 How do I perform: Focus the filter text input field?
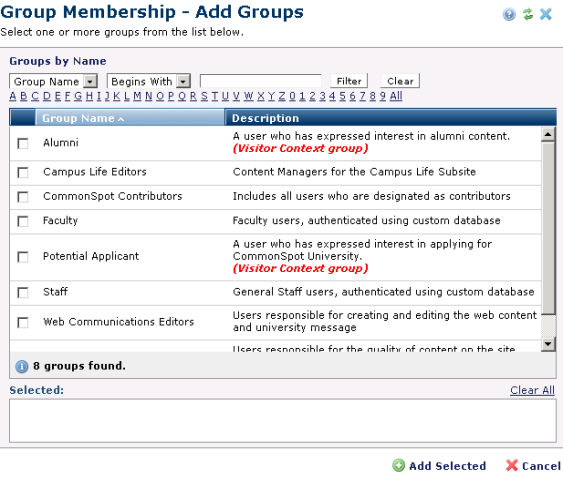tap(261, 81)
